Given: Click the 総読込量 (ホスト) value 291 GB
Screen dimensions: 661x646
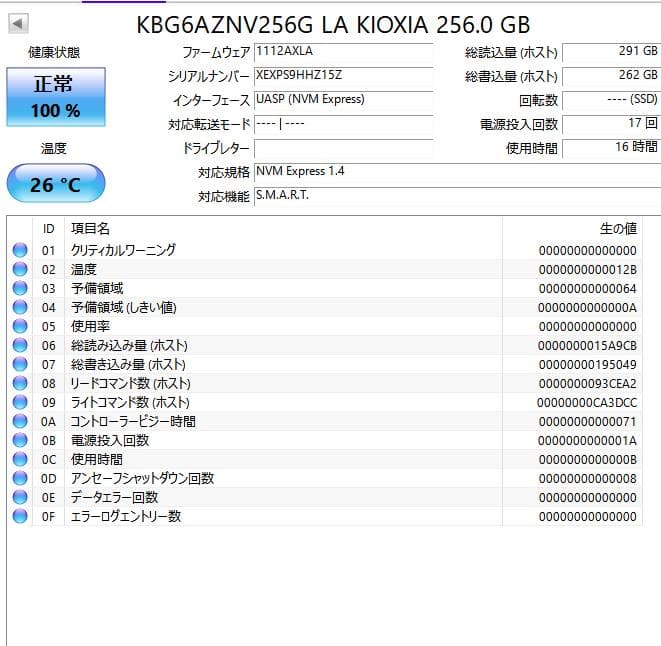Looking at the screenshot, I should [x=611, y=52].
